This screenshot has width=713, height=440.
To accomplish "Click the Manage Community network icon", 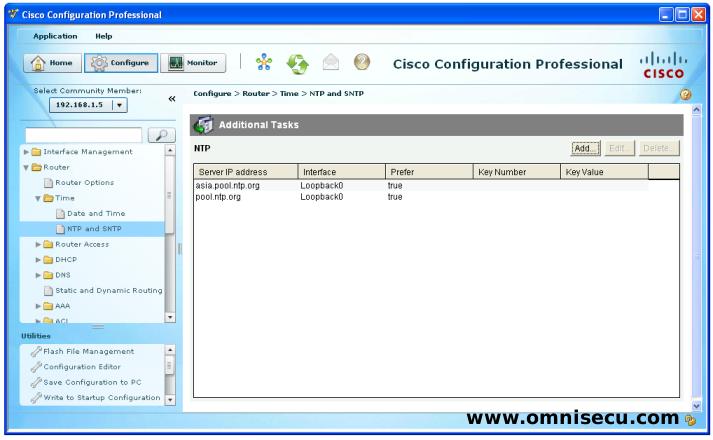I will (264, 62).
